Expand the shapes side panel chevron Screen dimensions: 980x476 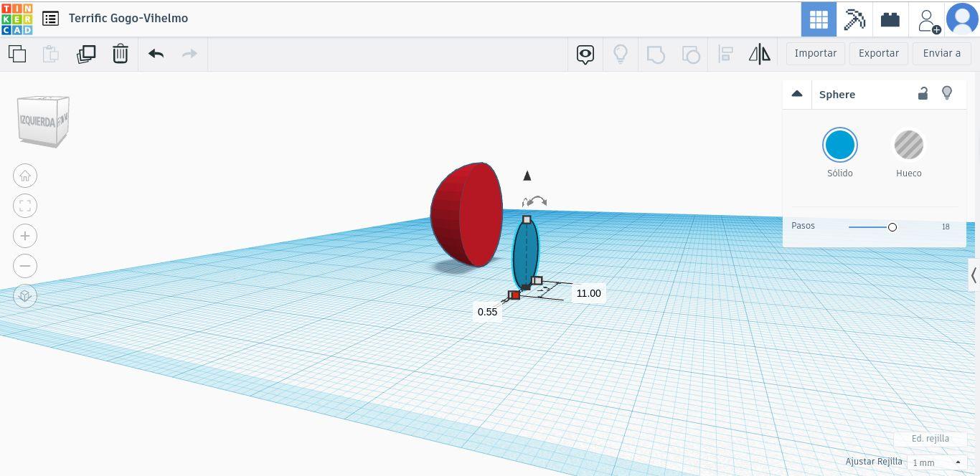(x=974, y=275)
